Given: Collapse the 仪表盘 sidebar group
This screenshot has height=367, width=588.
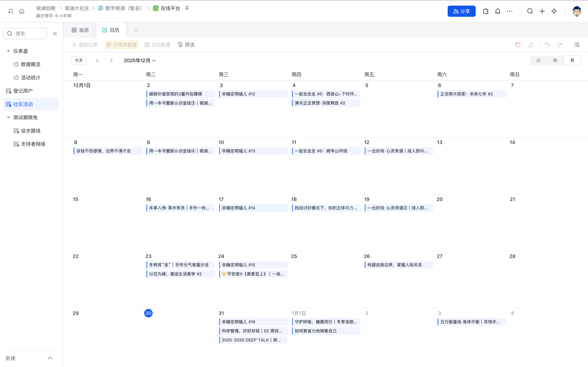Looking at the screenshot, I should click(x=8, y=51).
